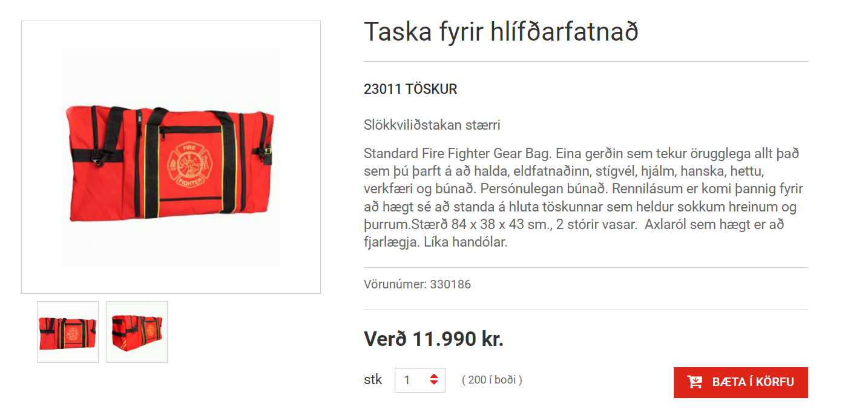The height and width of the screenshot is (412, 868).
Task: Click the stk label beside the quantity
Action: tap(373, 380)
